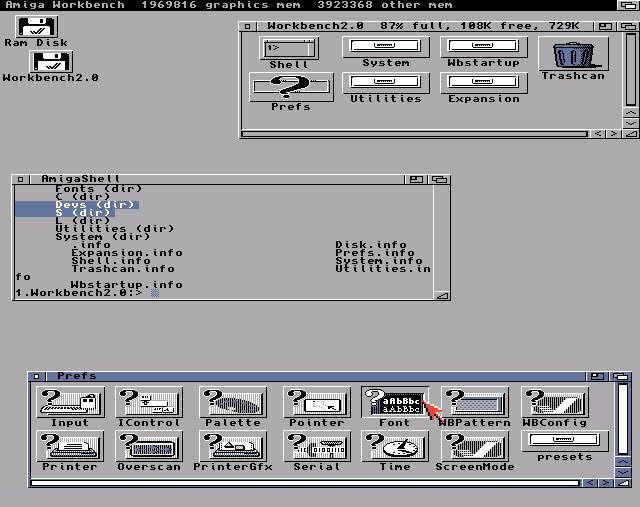
Task: Click the AmigaShell window title bar
Action: pos(216,179)
